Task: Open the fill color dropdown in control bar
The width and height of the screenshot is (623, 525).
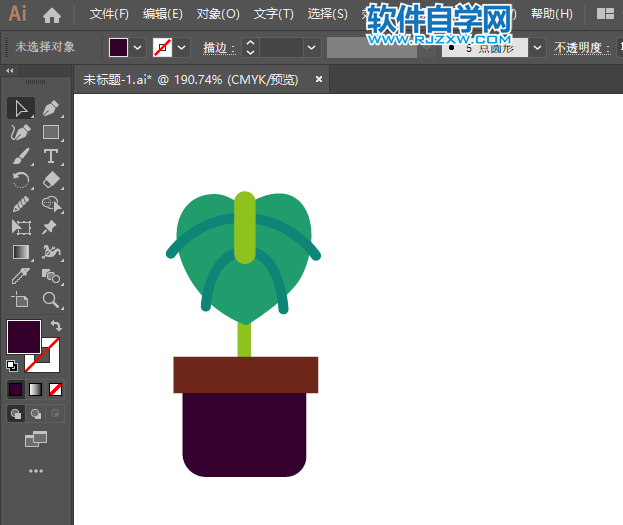Action: point(138,48)
